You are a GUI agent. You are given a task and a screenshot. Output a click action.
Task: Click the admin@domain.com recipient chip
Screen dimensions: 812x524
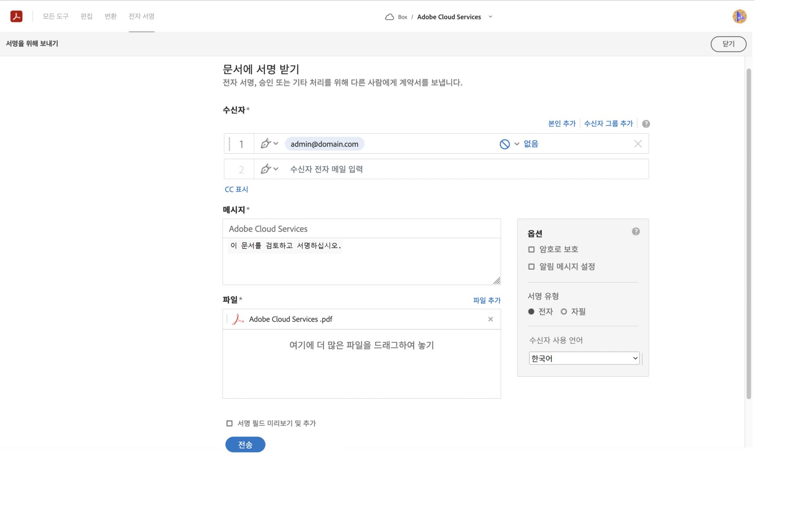[324, 144]
